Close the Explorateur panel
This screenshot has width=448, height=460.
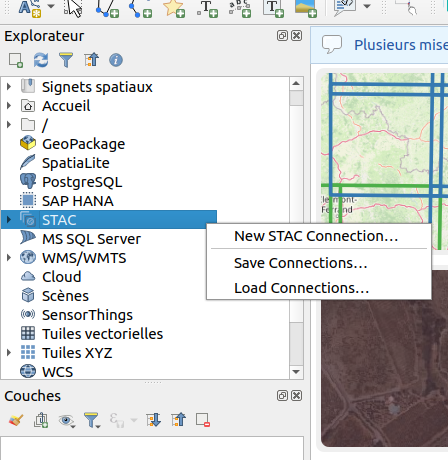296,36
